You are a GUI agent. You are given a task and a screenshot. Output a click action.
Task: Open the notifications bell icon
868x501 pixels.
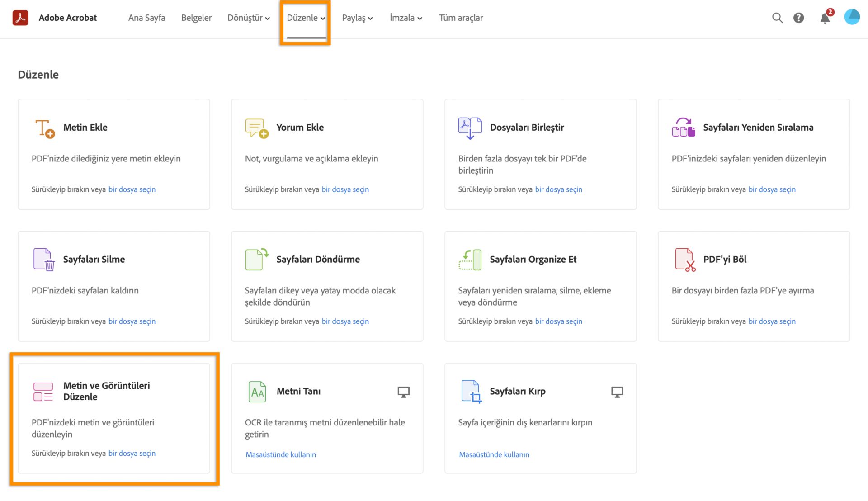[825, 18]
